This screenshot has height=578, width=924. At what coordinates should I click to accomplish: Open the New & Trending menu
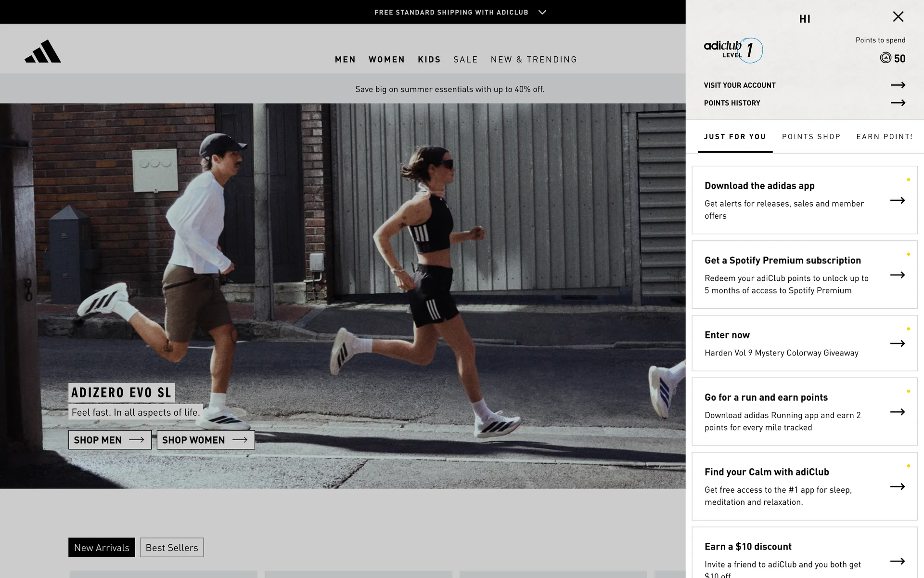[534, 60]
